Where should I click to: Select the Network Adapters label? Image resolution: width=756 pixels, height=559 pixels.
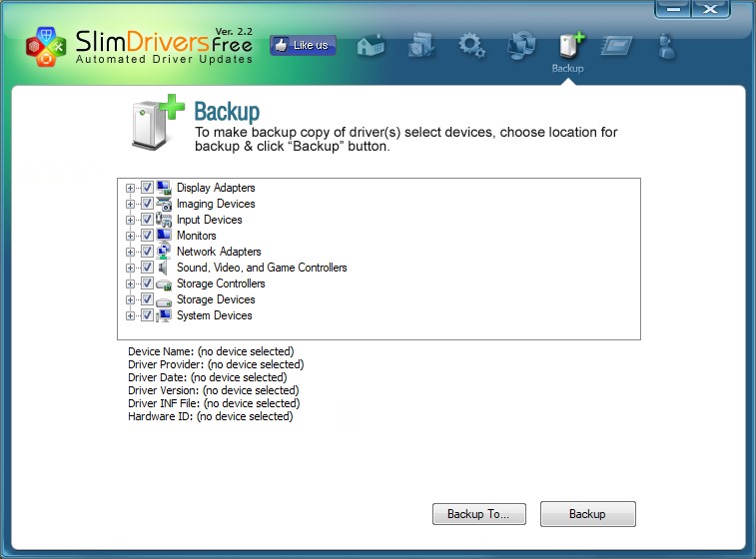click(219, 252)
